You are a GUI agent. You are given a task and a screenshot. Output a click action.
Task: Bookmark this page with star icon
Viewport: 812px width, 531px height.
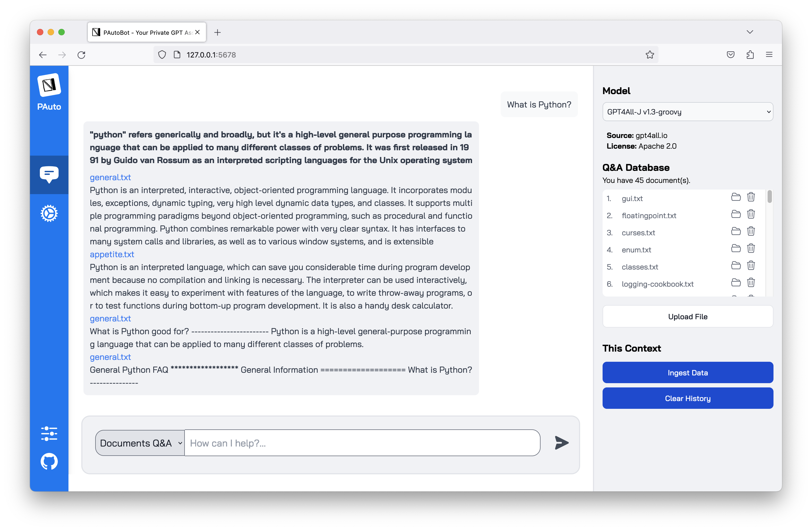[x=650, y=55]
